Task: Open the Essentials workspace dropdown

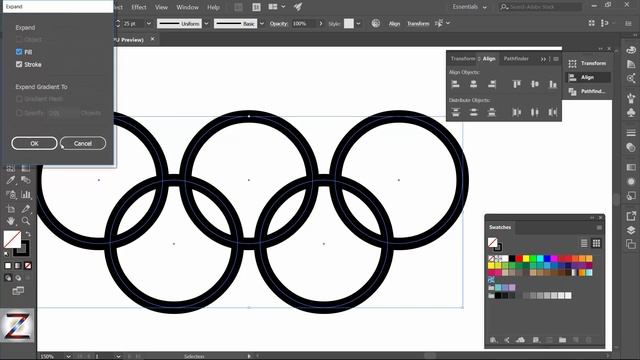Action: (x=469, y=7)
